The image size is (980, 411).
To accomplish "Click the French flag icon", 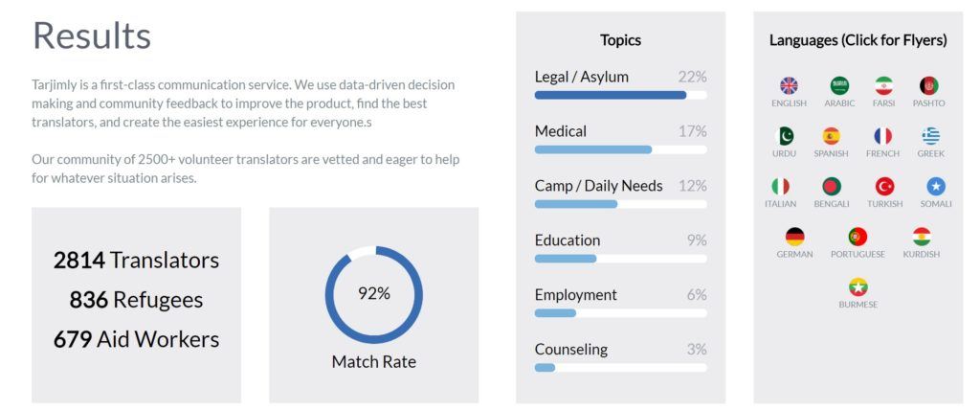I will (x=882, y=136).
